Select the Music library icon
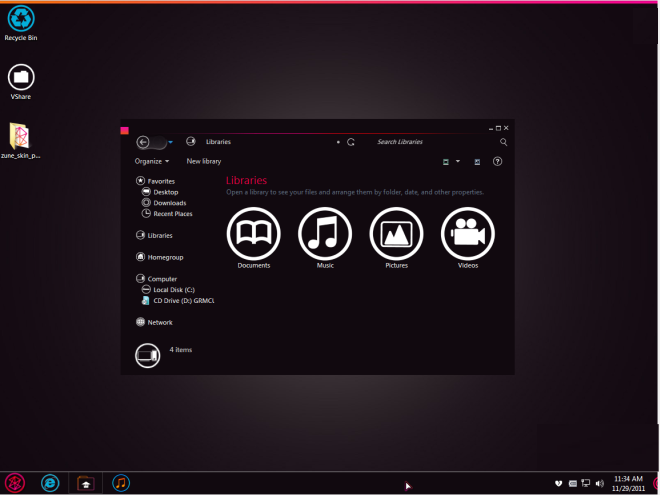 (x=325, y=234)
